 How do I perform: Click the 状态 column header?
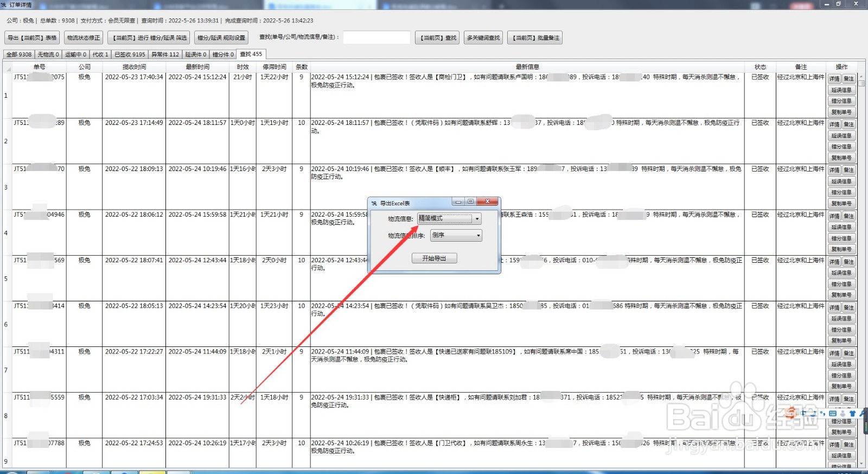[760, 67]
